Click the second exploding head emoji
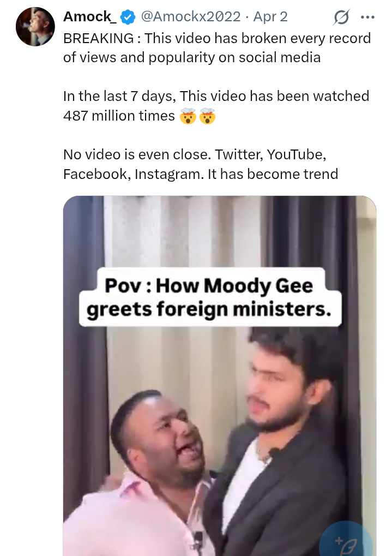 tap(207, 116)
